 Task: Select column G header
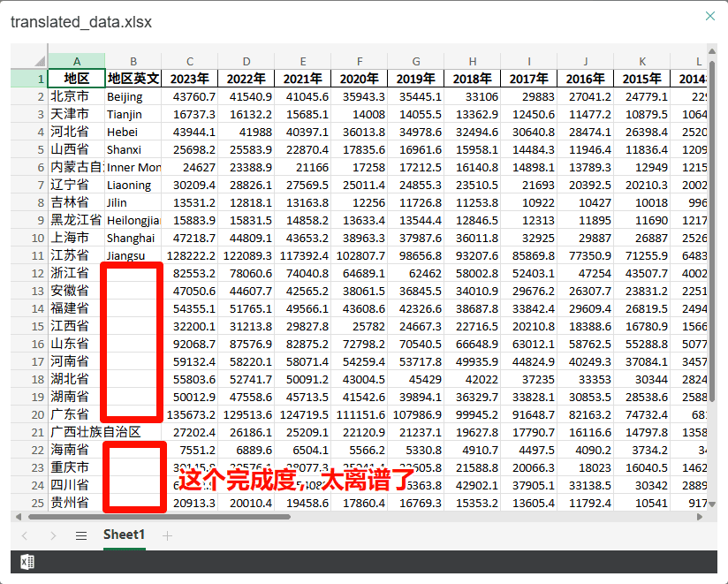pyautogui.click(x=416, y=61)
